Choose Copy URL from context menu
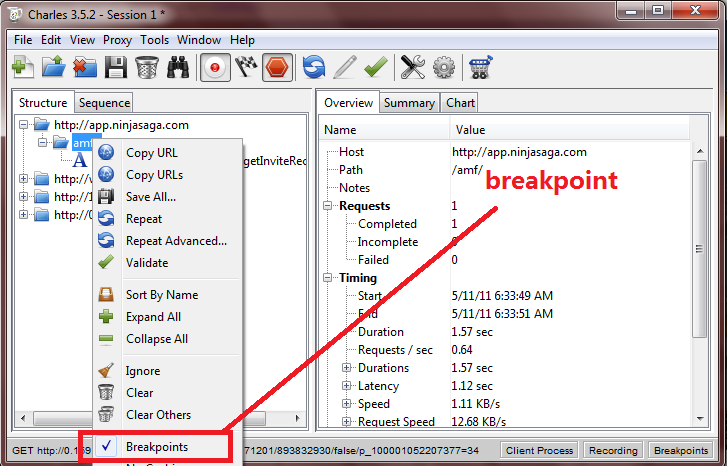Screen dimensions: 727x466 click(x=167, y=153)
